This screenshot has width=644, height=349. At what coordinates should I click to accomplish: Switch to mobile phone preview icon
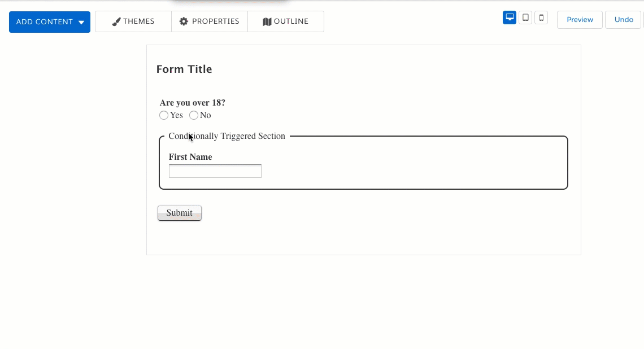pos(541,18)
